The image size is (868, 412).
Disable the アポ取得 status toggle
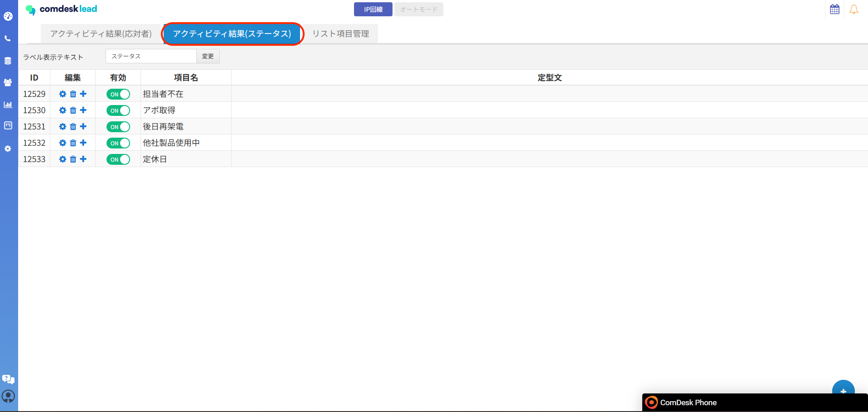tap(118, 110)
